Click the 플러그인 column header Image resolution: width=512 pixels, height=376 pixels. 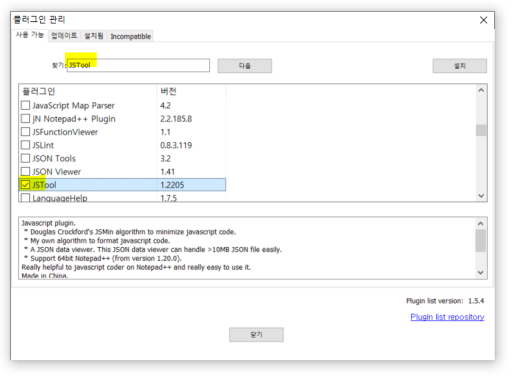click(x=88, y=91)
